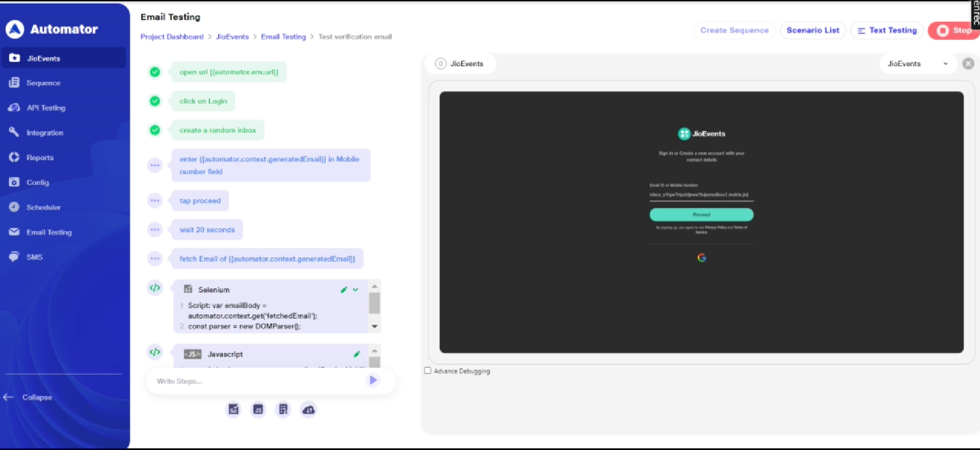The image size is (980, 450).
Task: Run step with the play button
Action: click(x=372, y=380)
